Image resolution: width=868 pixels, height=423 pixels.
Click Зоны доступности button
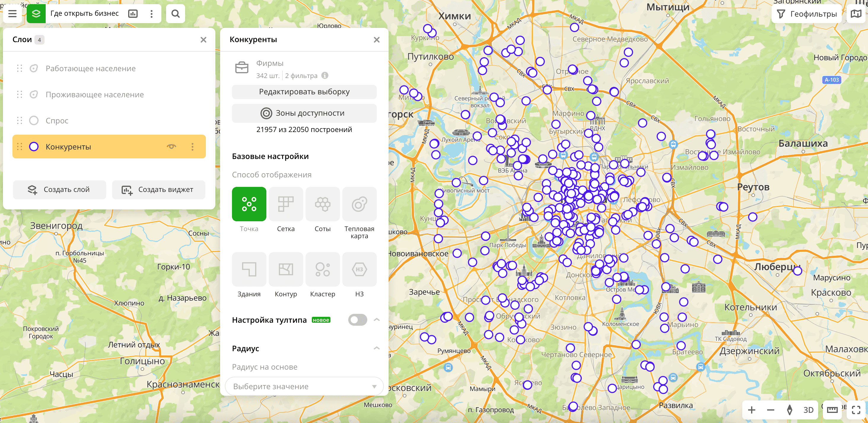pyautogui.click(x=304, y=113)
